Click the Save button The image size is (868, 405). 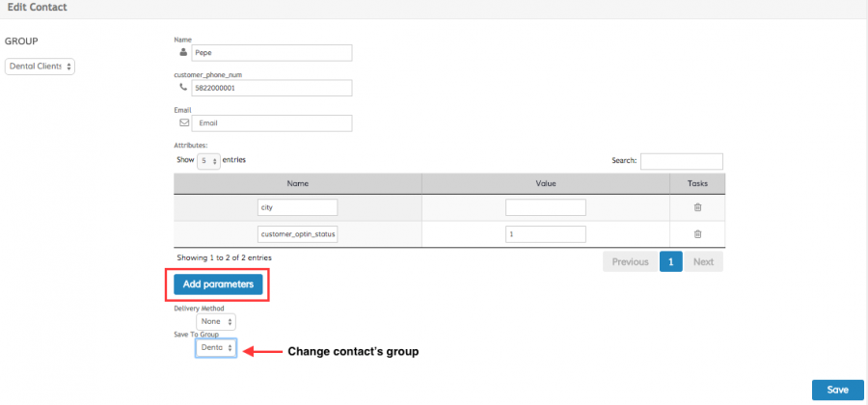tap(837, 390)
